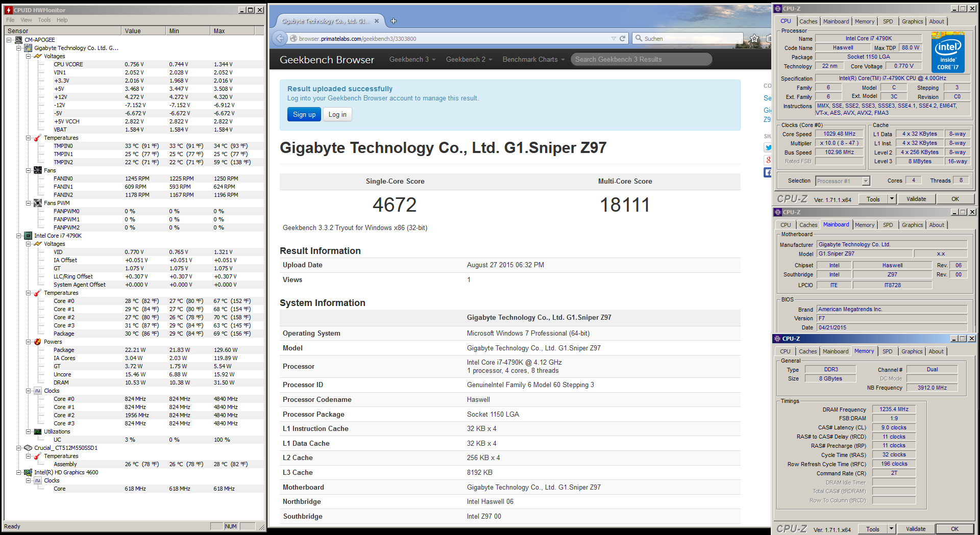Collapse the motherboard Fans group
The width and height of the screenshot is (980, 535).
pos(29,170)
